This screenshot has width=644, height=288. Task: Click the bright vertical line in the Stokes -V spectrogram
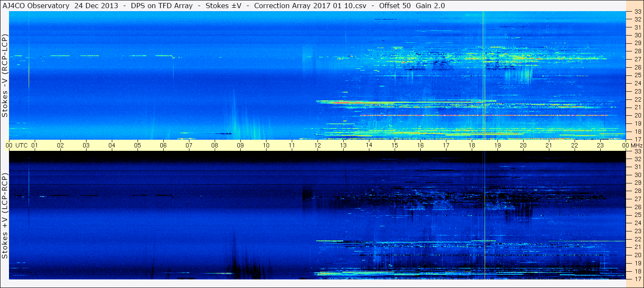pyautogui.click(x=483, y=75)
